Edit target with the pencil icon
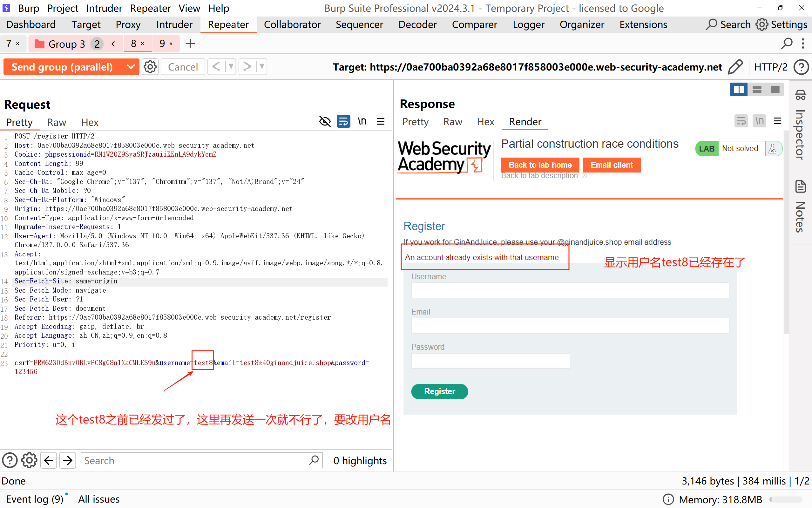The width and height of the screenshot is (812, 508). (x=735, y=67)
